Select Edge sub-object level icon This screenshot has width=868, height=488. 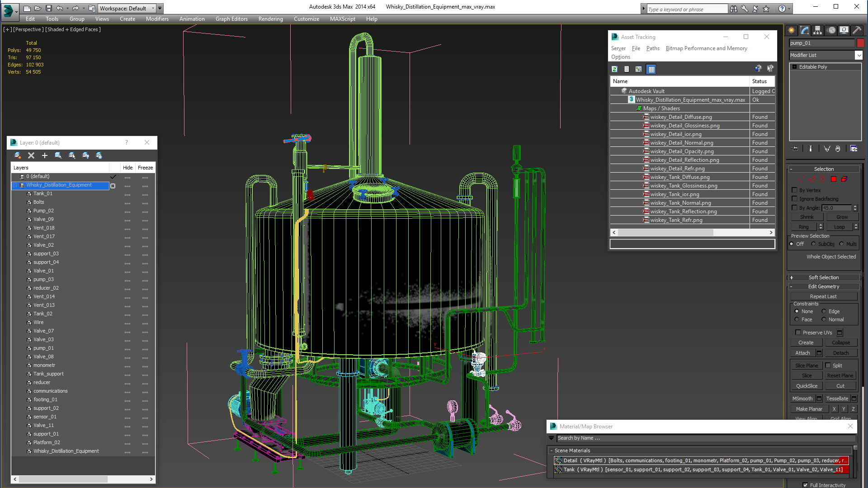[x=812, y=179]
